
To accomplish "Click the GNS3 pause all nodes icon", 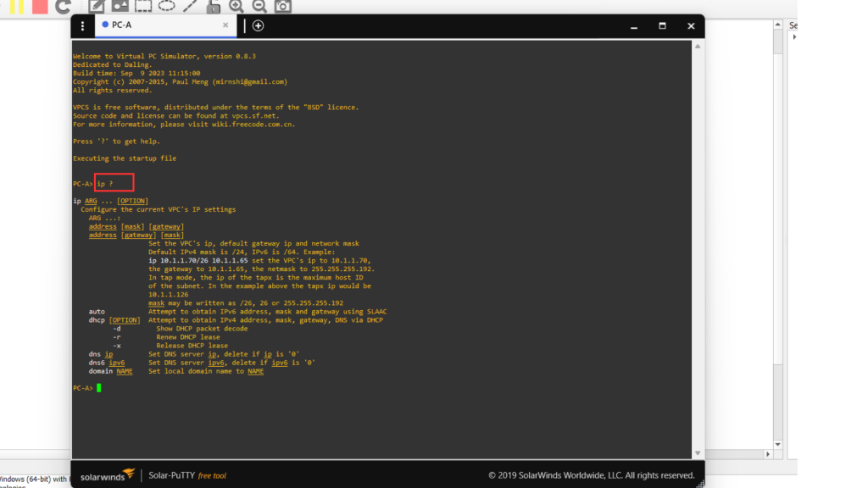I will pos(16,5).
